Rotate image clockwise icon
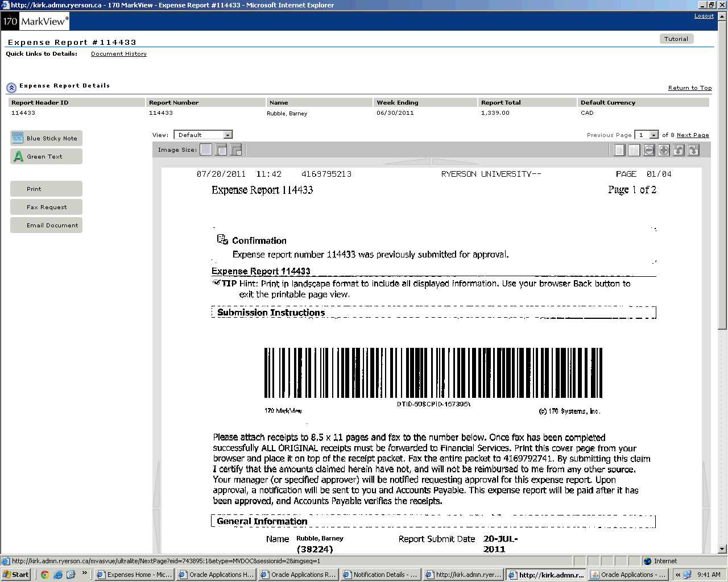 (x=693, y=150)
